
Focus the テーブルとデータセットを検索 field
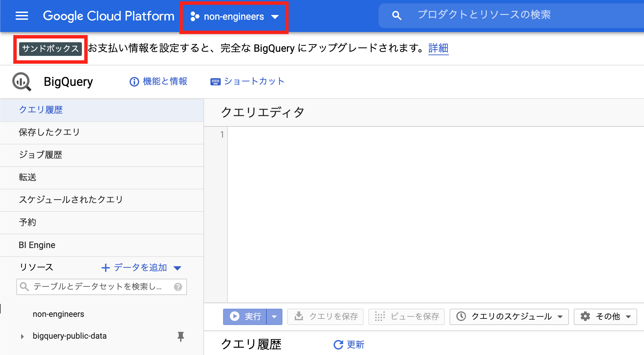[102, 287]
